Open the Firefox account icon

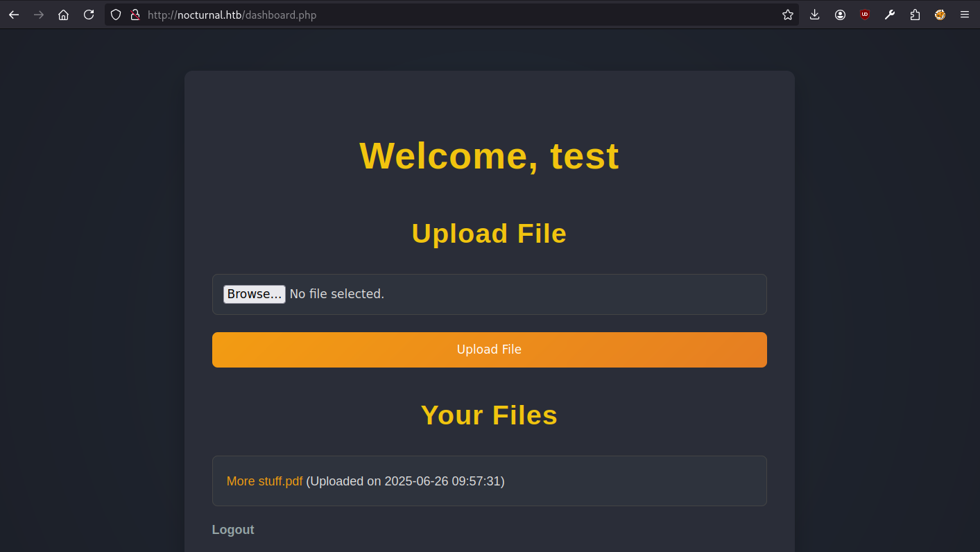(840, 15)
